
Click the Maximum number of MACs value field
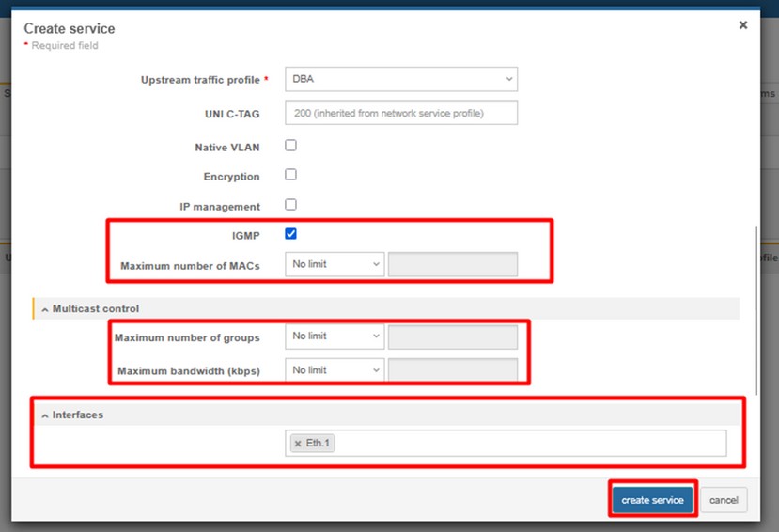coord(453,265)
